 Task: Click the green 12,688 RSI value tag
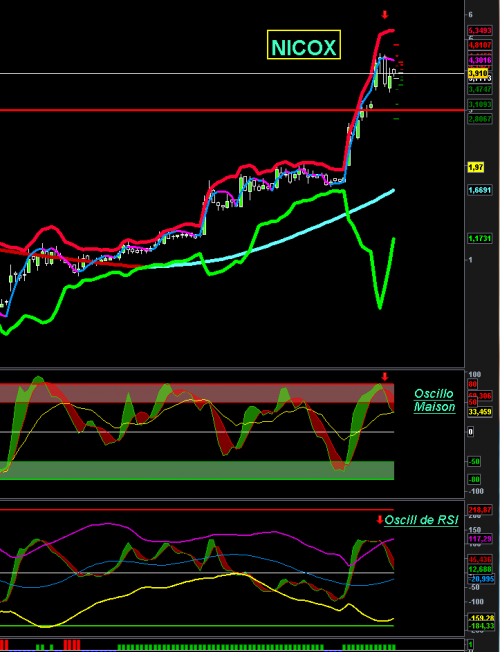pyautogui.click(x=480, y=569)
